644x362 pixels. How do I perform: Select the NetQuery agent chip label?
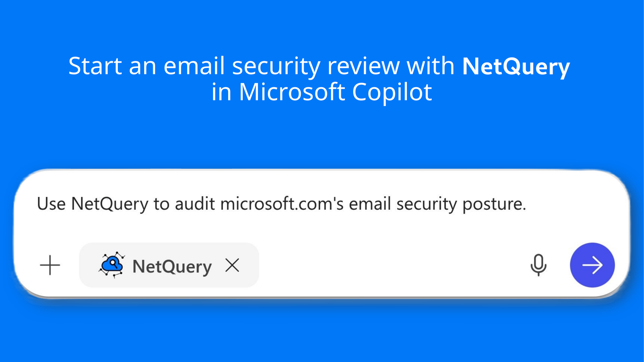(172, 266)
